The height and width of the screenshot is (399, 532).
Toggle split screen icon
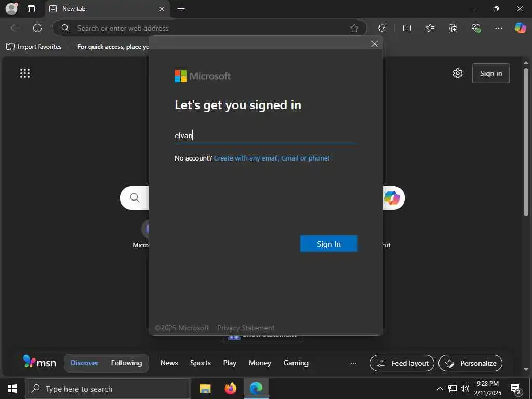pos(407,28)
